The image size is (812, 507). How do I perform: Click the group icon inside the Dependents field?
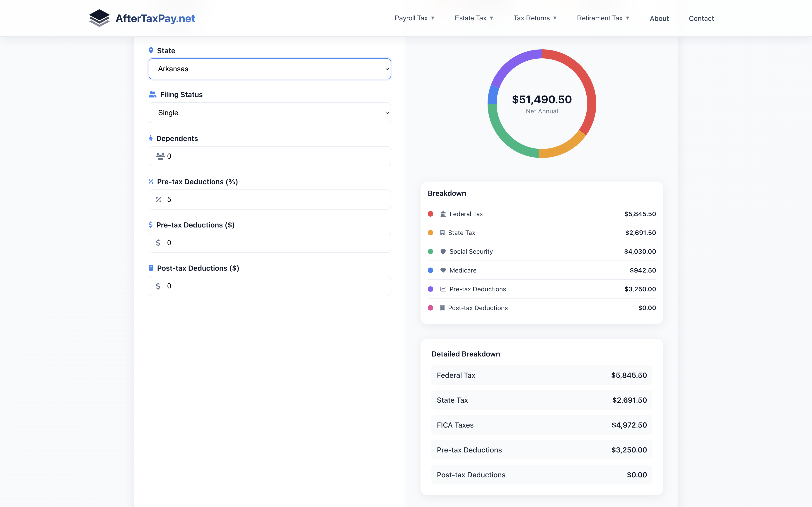160,156
